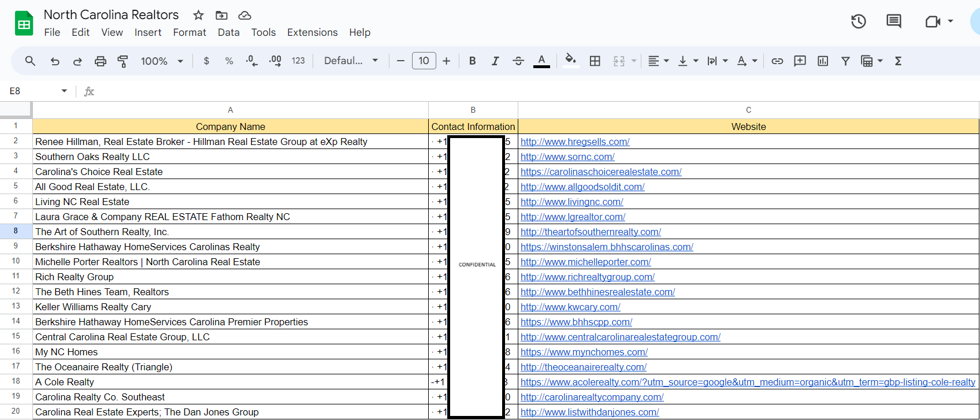Open the Edit menu

[x=80, y=32]
